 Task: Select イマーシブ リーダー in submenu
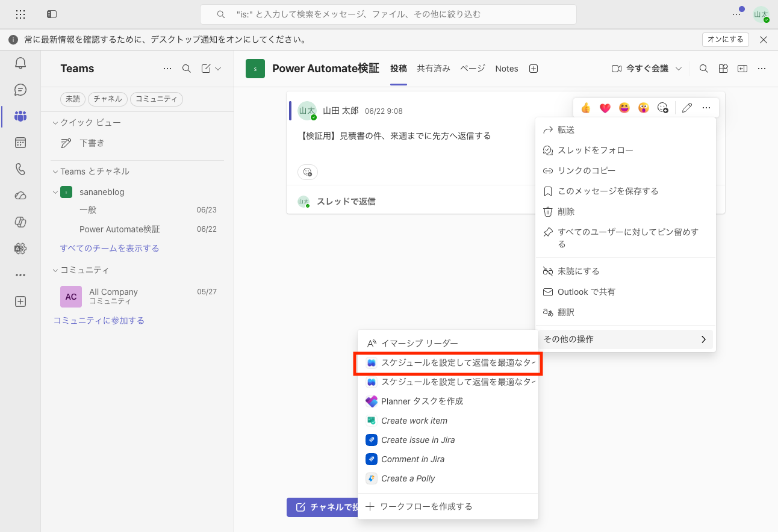[448, 343]
